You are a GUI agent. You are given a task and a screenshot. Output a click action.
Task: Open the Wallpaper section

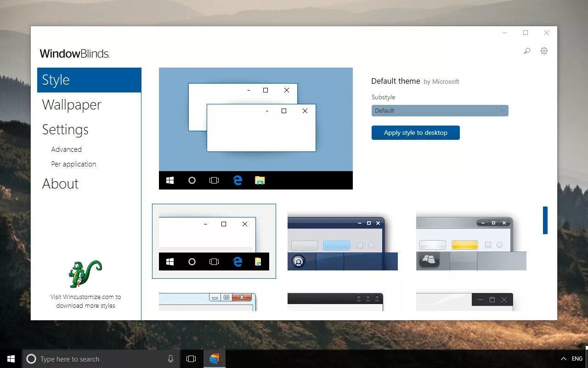pos(72,105)
